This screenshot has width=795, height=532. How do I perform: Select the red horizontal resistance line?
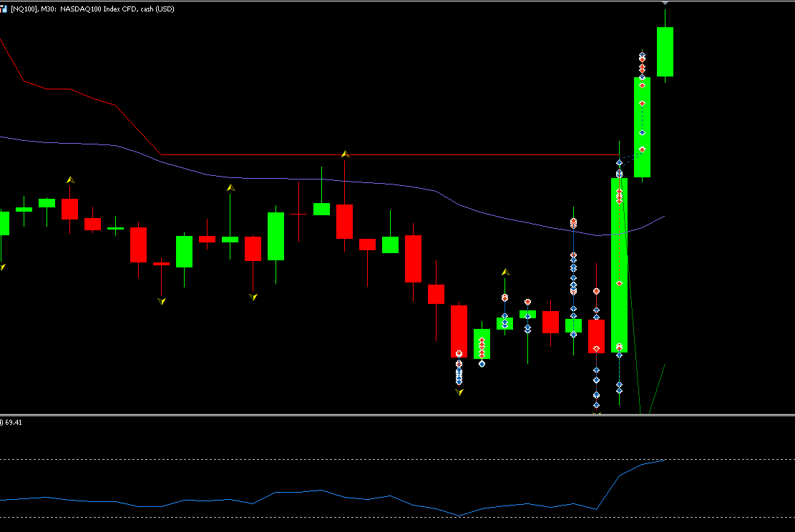[x=389, y=154]
